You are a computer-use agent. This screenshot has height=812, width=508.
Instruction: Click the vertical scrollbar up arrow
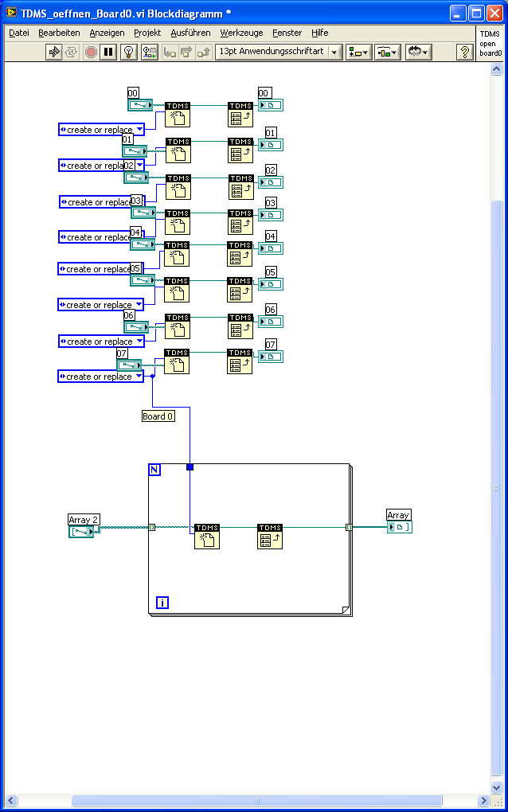(496, 69)
